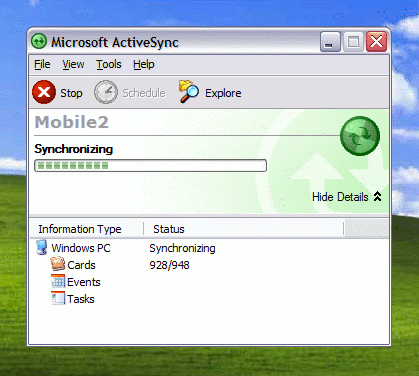Click the green circular sync status icon
The width and height of the screenshot is (419, 376).
[x=360, y=136]
